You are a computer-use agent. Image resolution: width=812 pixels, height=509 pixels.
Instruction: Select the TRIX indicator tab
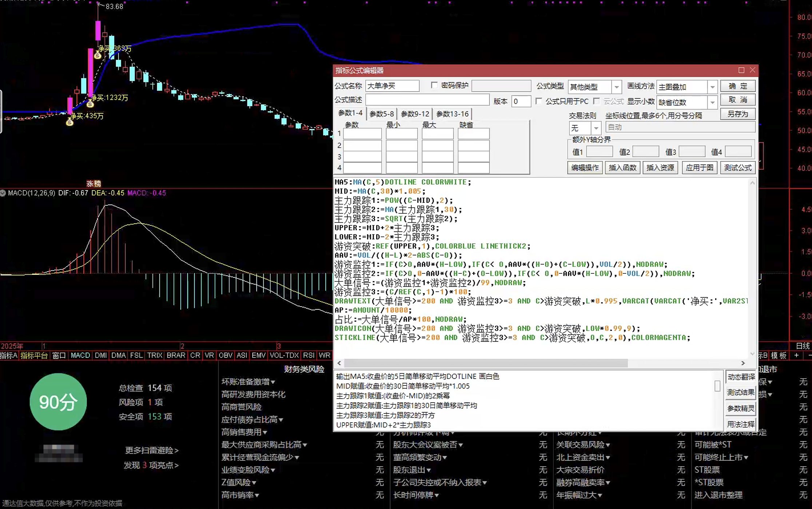[x=155, y=355]
